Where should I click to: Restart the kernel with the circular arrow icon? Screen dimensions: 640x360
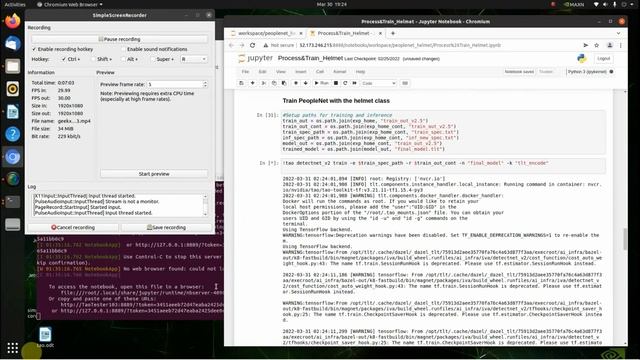(x=345, y=83)
